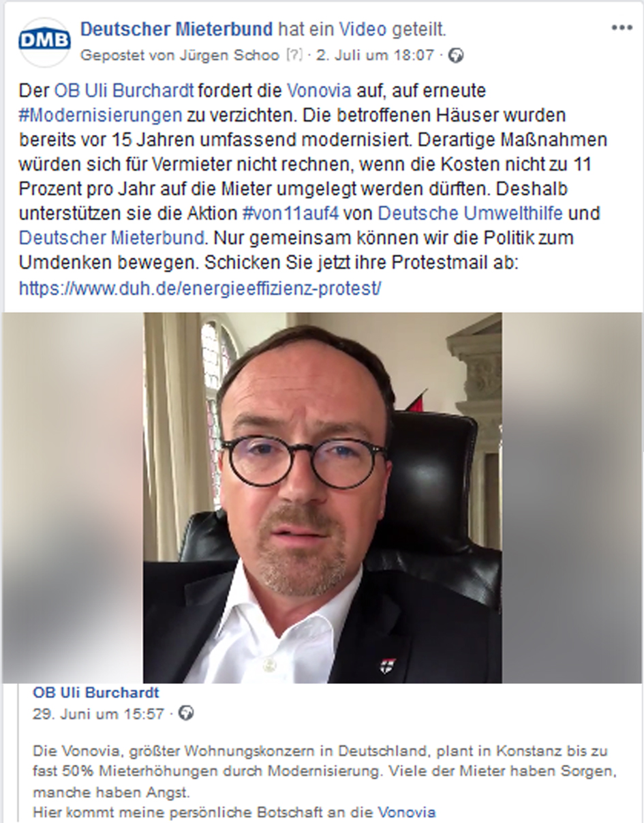
Task: Select the #Modernisierungen hashtag
Action: pyautogui.click(x=101, y=115)
